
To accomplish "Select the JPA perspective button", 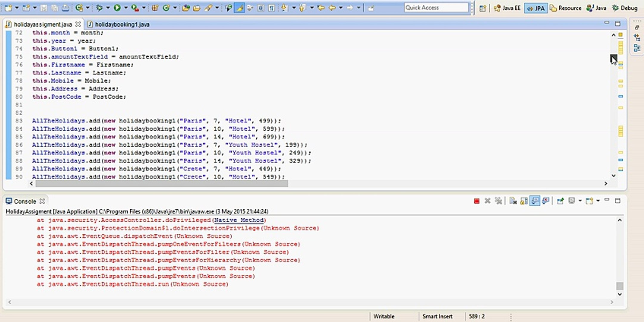I will tap(536, 8).
